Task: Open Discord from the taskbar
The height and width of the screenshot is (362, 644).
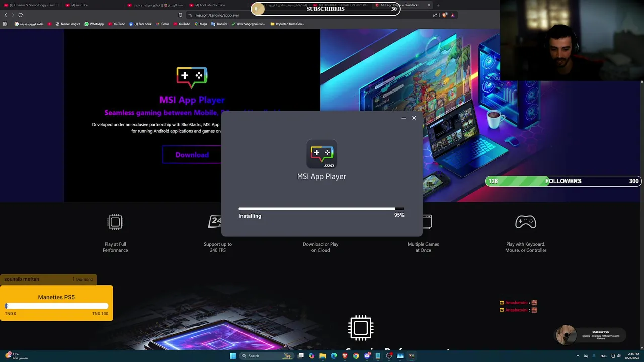Action: pos(367,356)
